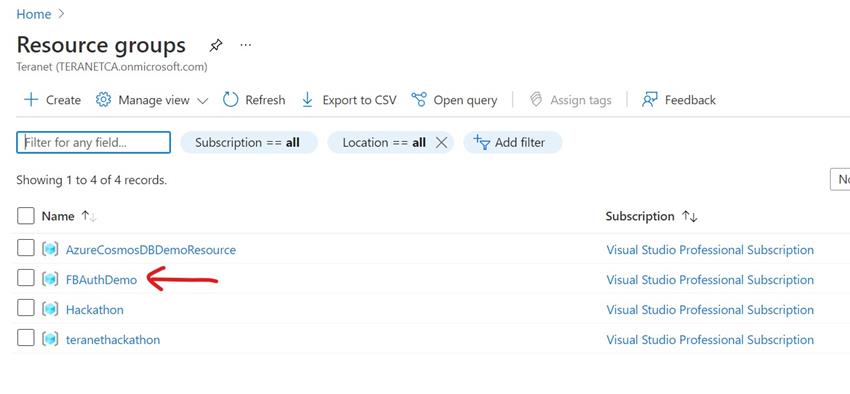
Task: Toggle the select-all checkbox in header
Action: click(x=25, y=216)
